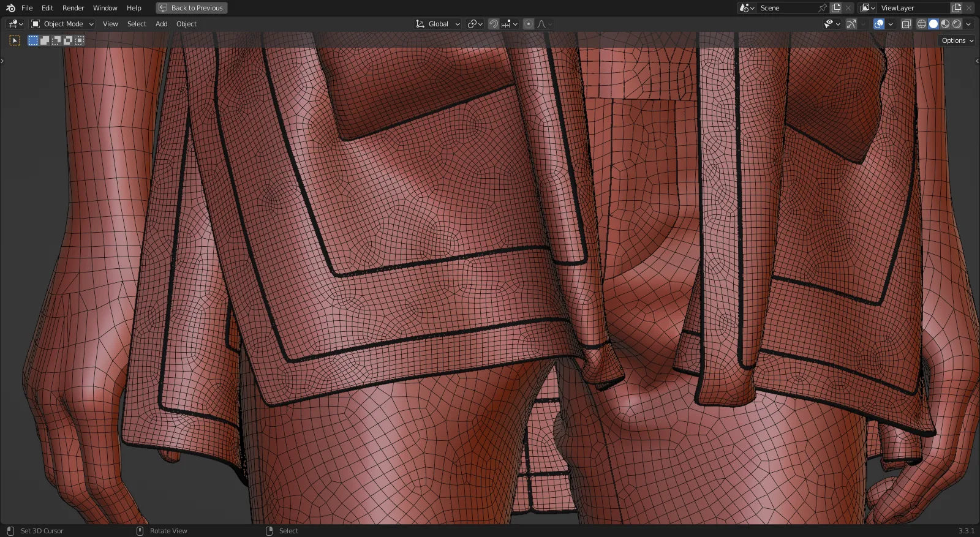Switch to Material Preview shading
Viewport: 980px width, 537px height.
pos(945,24)
